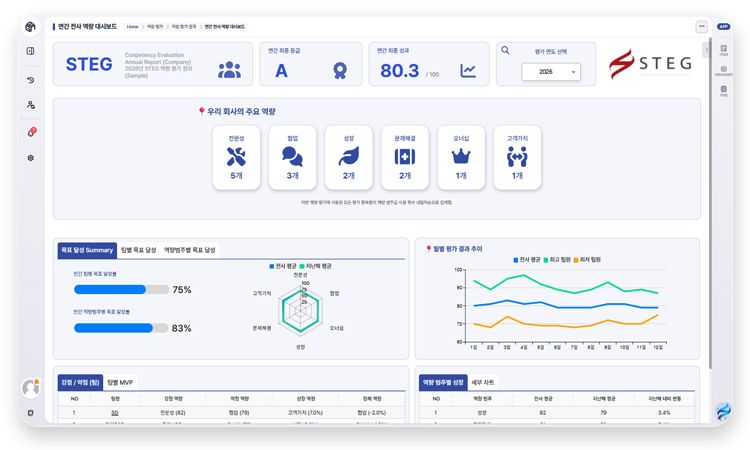Click the user management sidebar icon
750x450 pixels.
coord(31,105)
